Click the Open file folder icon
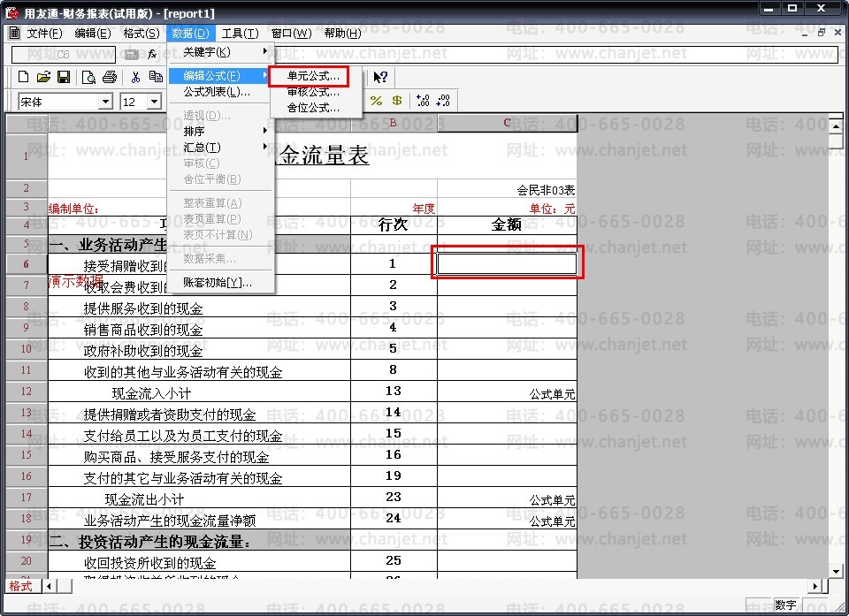The width and height of the screenshot is (849, 616). 44,77
